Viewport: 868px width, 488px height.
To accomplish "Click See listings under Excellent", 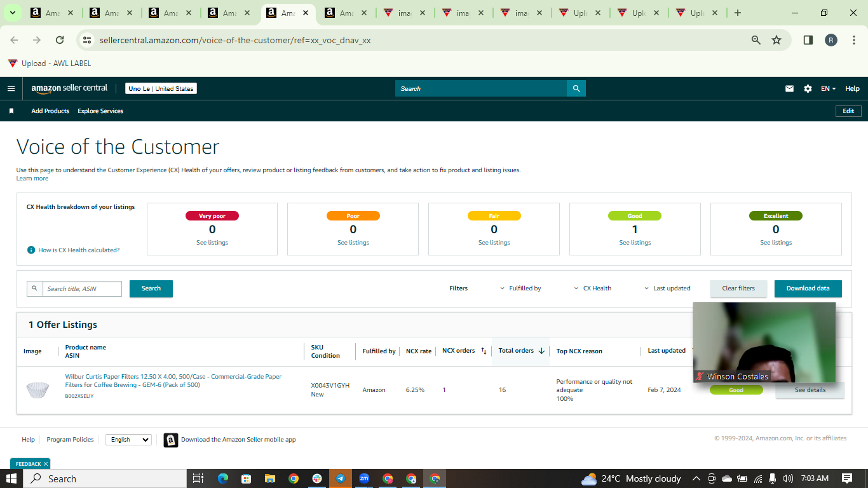I will click(x=776, y=243).
